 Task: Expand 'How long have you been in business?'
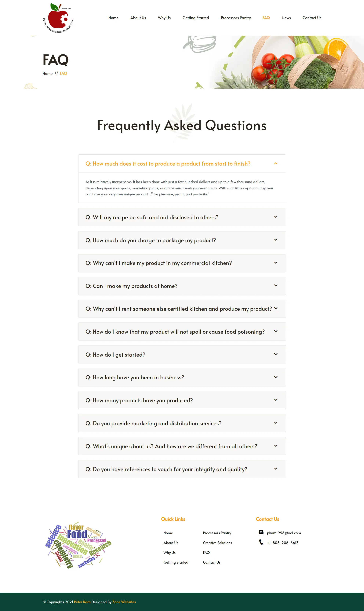coord(135,377)
